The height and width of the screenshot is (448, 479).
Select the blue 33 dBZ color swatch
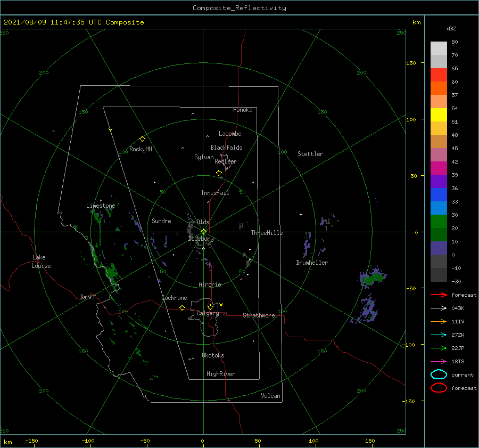(x=439, y=194)
